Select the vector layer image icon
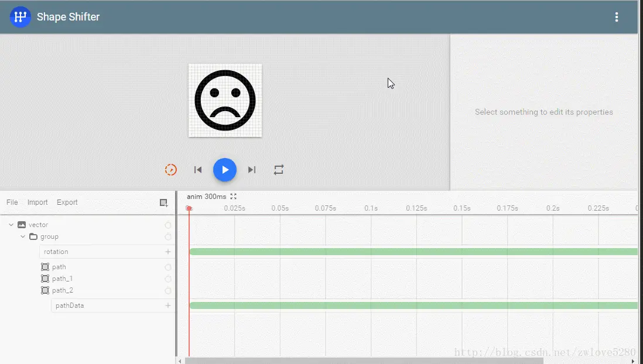The width and height of the screenshot is (643, 364). pyautogui.click(x=22, y=225)
